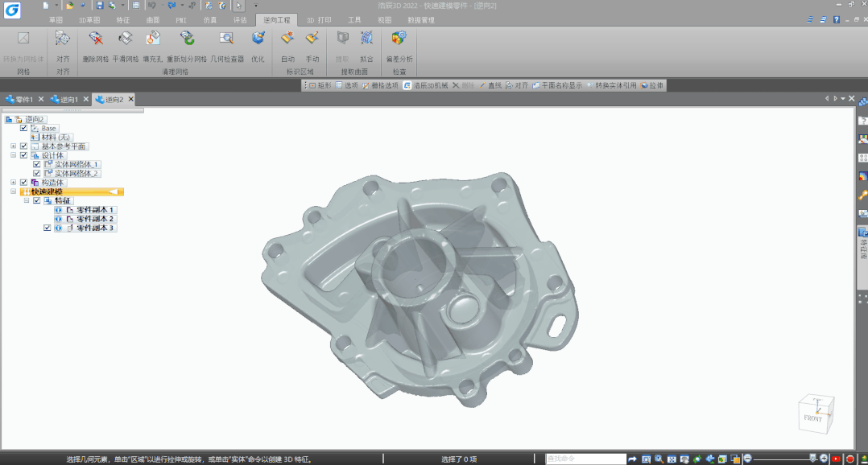Select the Remesh (重新划分网格) tool
The width and height of the screenshot is (868, 465).
(x=187, y=46)
